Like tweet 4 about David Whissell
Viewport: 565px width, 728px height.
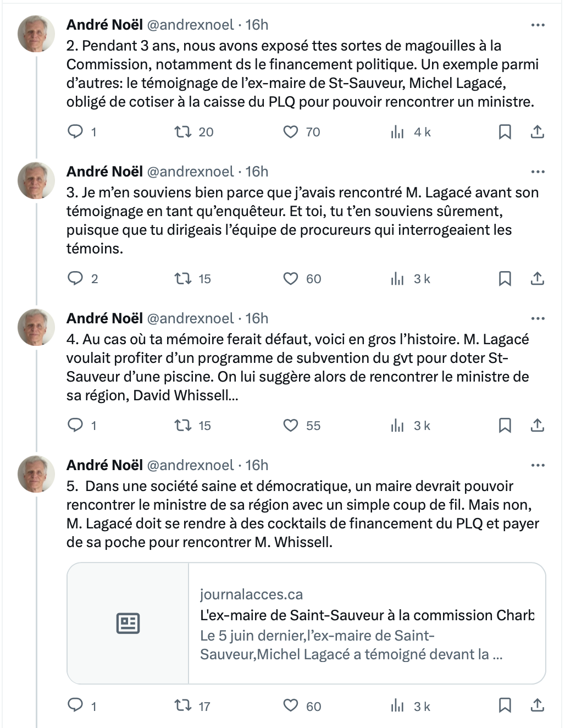(x=290, y=426)
